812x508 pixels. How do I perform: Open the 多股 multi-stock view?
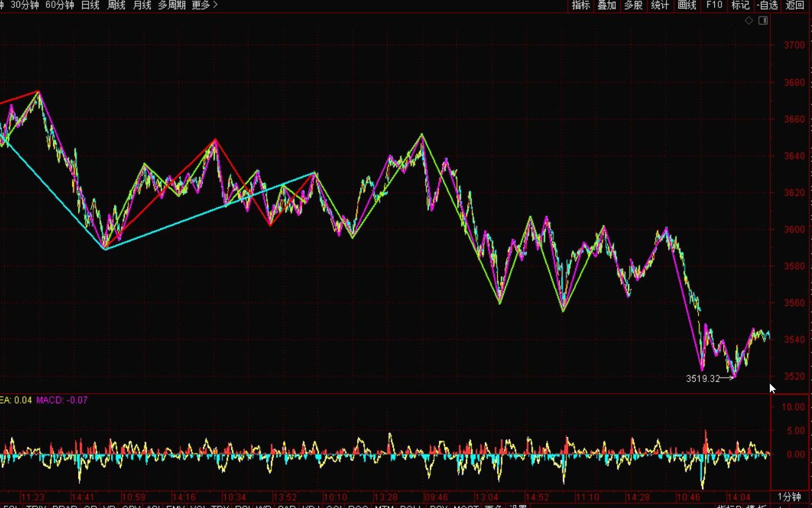coord(633,5)
